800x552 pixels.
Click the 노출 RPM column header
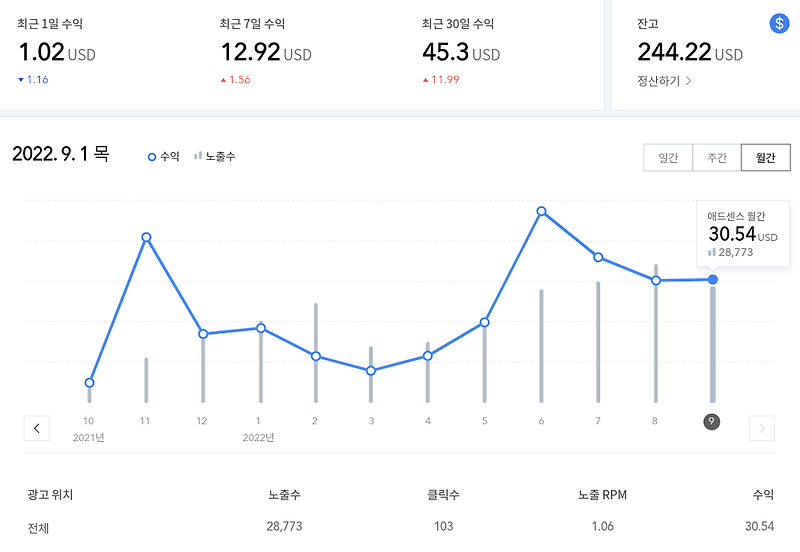(602, 494)
